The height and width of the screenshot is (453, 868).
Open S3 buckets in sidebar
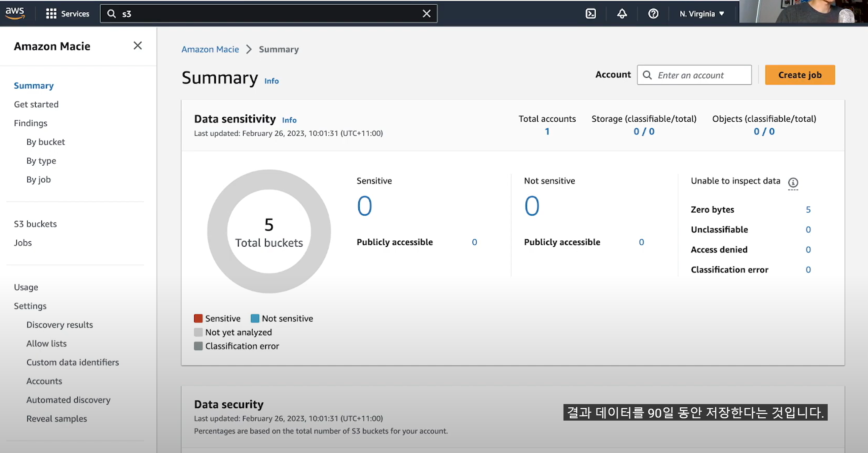point(35,224)
